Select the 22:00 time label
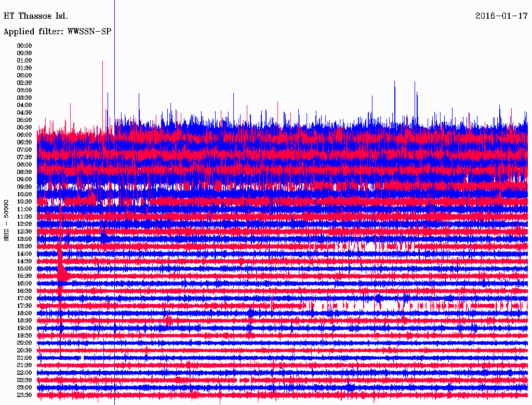This screenshot has height=405, width=532. coord(24,373)
